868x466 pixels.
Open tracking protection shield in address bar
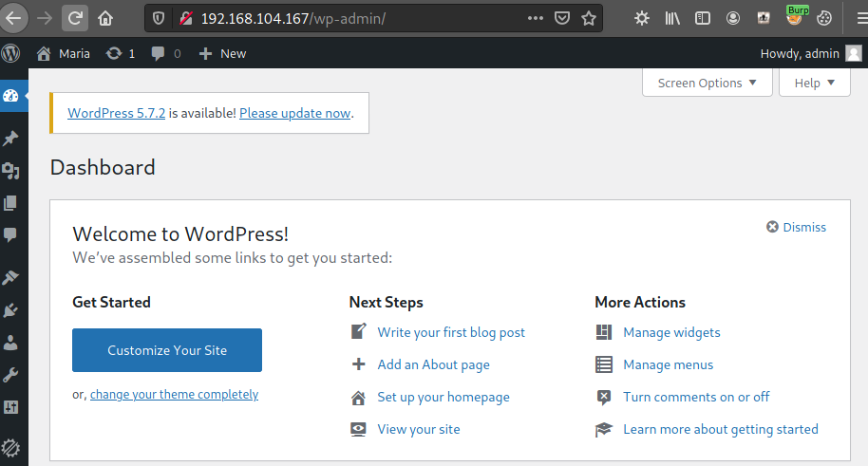[x=159, y=18]
